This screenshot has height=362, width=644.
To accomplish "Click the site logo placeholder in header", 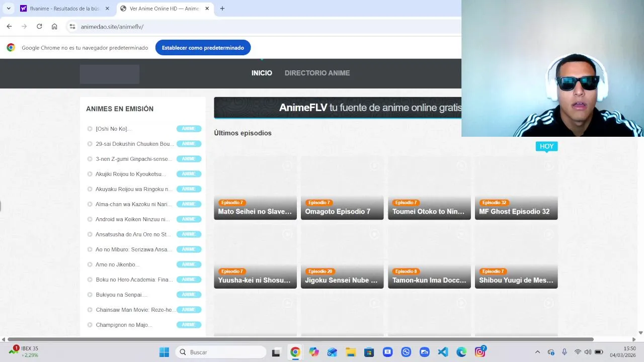I will (x=110, y=74).
